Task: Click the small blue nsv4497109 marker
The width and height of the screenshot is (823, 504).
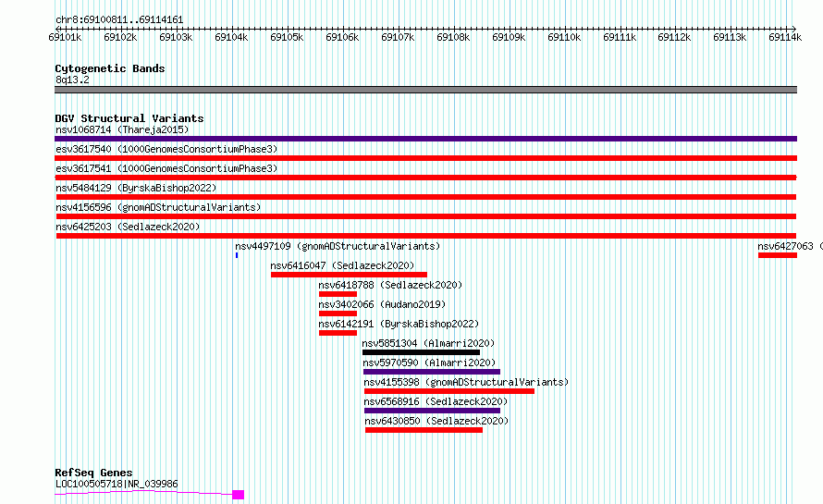Action: pos(237,255)
